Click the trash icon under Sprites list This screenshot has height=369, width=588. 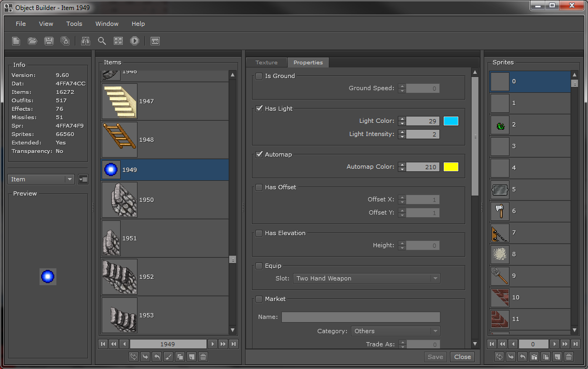pos(569,357)
